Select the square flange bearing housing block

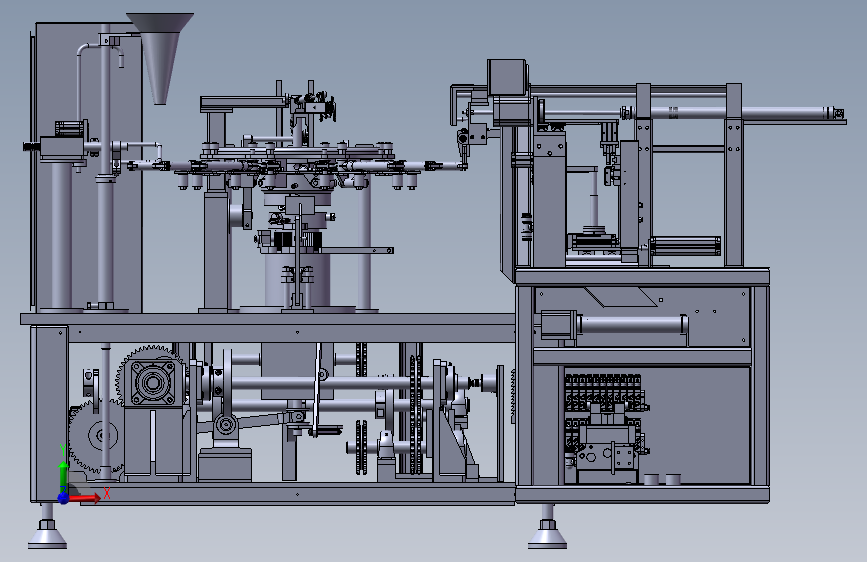click(x=153, y=383)
